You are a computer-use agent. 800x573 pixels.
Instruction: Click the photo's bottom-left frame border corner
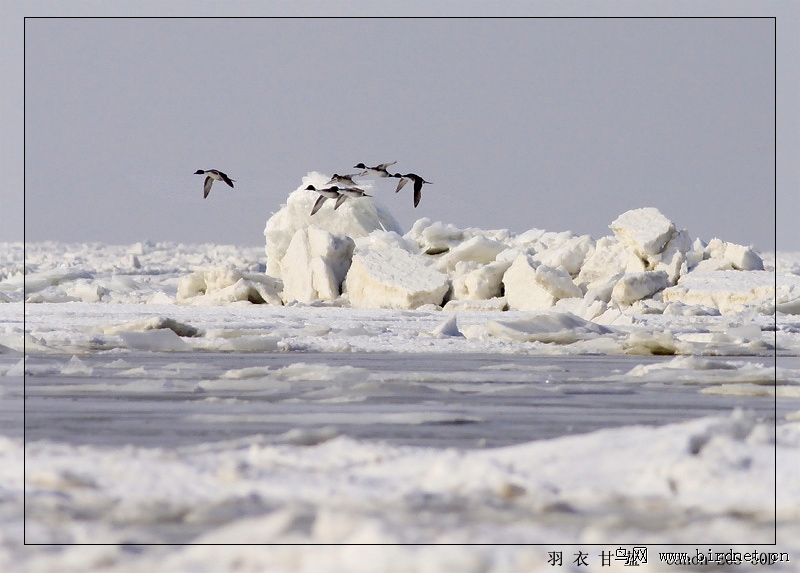click(25, 543)
